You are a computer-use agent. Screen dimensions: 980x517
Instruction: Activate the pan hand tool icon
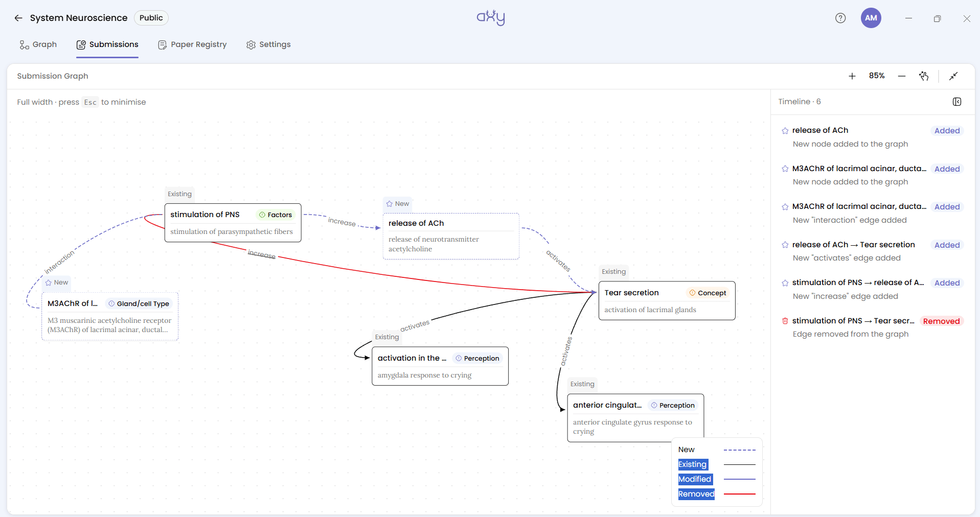(x=924, y=76)
